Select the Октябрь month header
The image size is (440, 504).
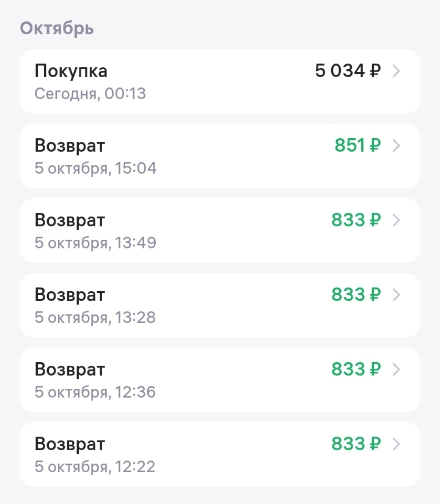[x=57, y=28]
